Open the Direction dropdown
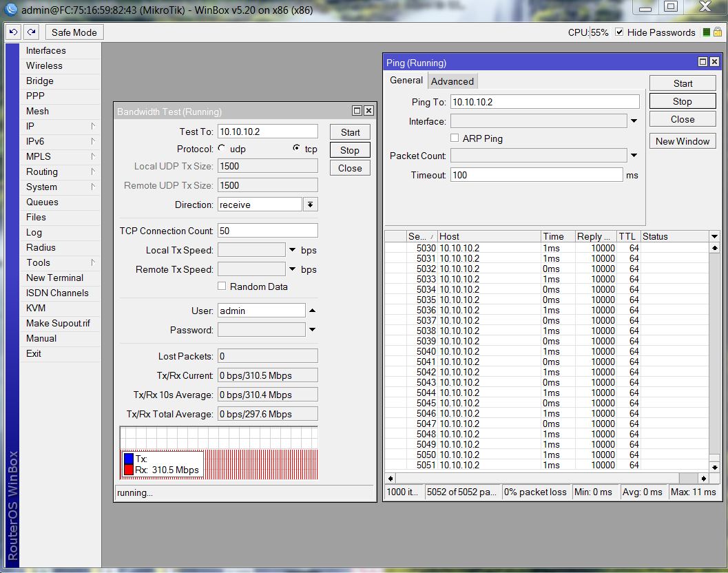This screenshot has width=728, height=573. pos(310,205)
